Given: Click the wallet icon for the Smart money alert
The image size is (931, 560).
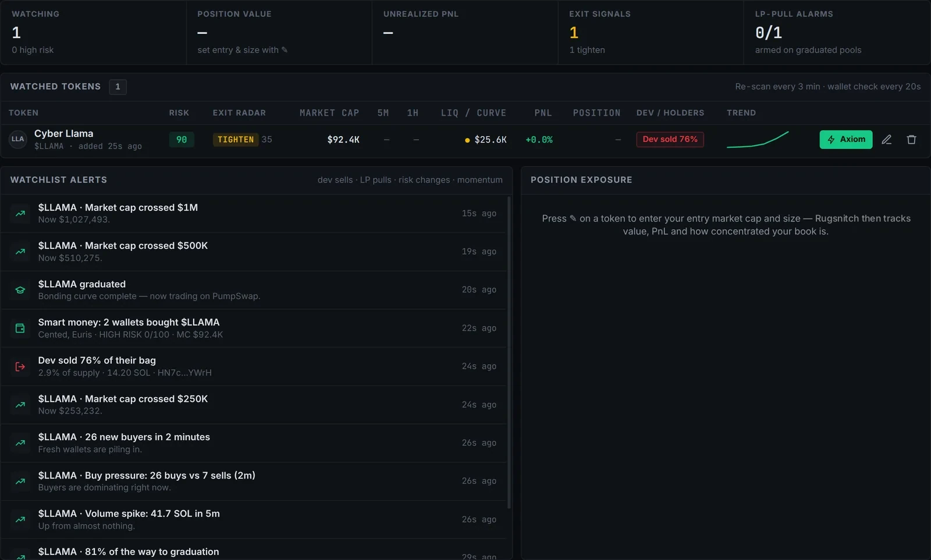Looking at the screenshot, I should coord(20,328).
